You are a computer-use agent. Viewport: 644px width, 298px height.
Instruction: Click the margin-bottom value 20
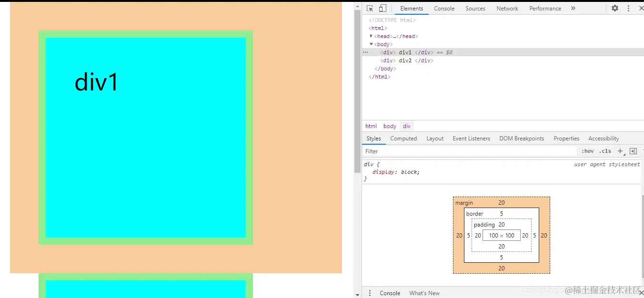tap(502, 268)
